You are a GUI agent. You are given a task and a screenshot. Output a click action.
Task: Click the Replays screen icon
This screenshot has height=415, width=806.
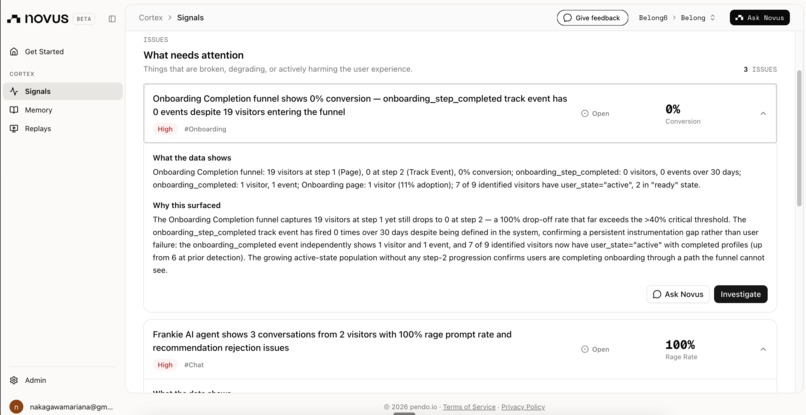point(14,129)
